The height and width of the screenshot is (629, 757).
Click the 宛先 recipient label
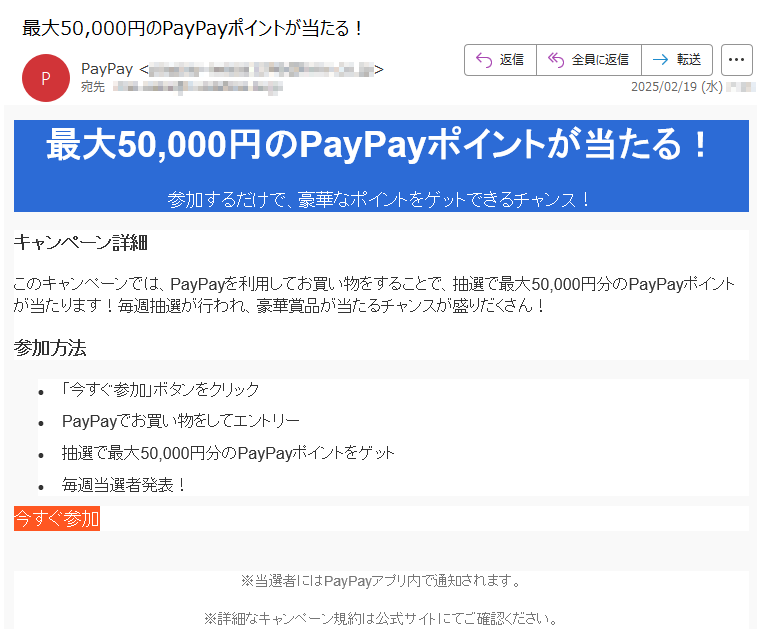(93, 87)
